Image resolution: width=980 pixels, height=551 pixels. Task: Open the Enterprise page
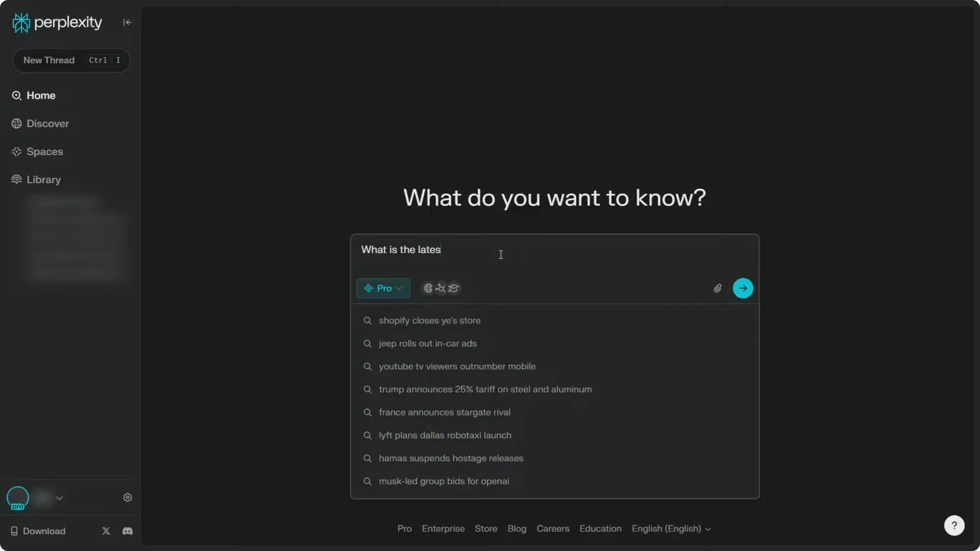(443, 529)
